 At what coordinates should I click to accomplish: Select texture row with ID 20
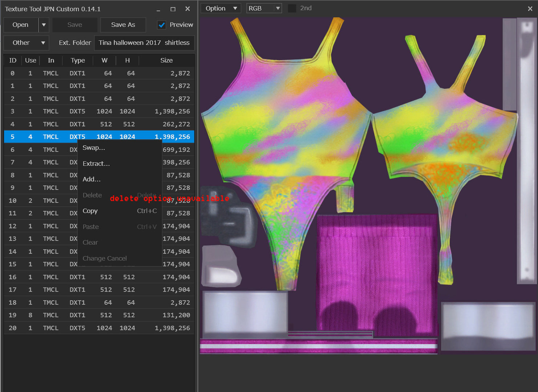[x=99, y=328]
